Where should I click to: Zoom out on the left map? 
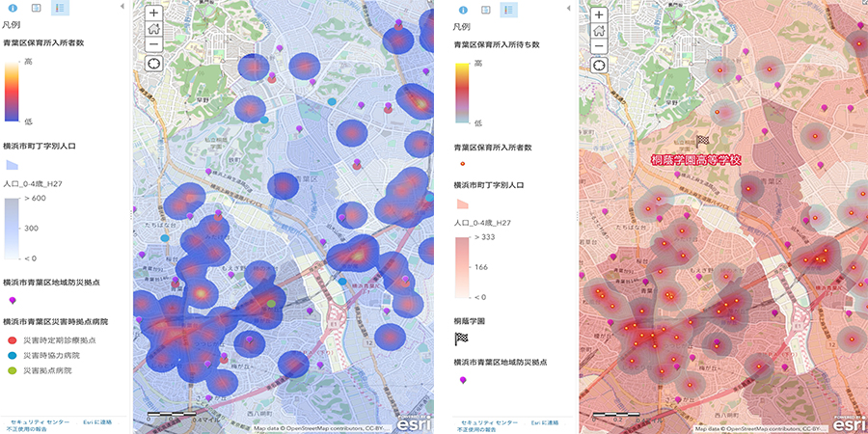(153, 44)
